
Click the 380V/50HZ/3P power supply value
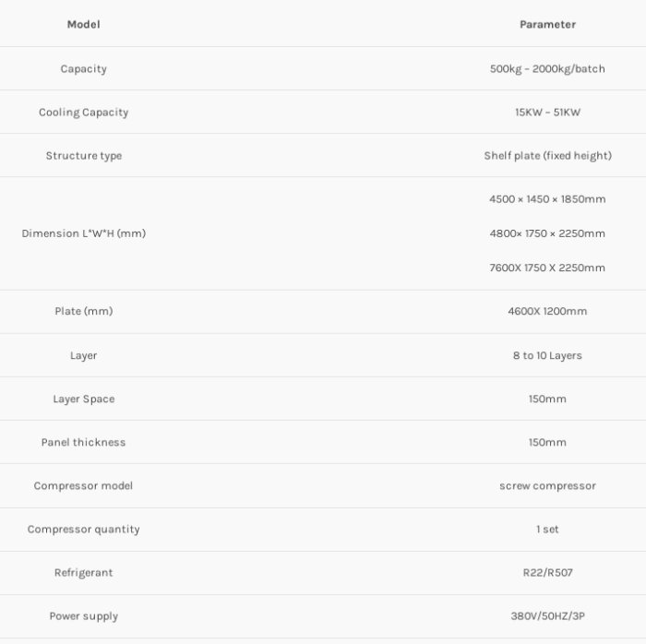tap(547, 616)
